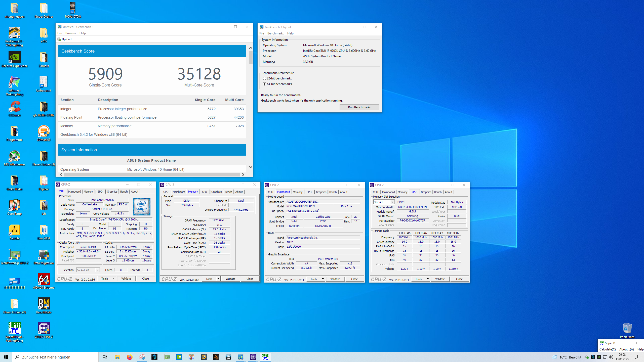Open the Windows Start menu
The image size is (644, 362).
[6, 357]
